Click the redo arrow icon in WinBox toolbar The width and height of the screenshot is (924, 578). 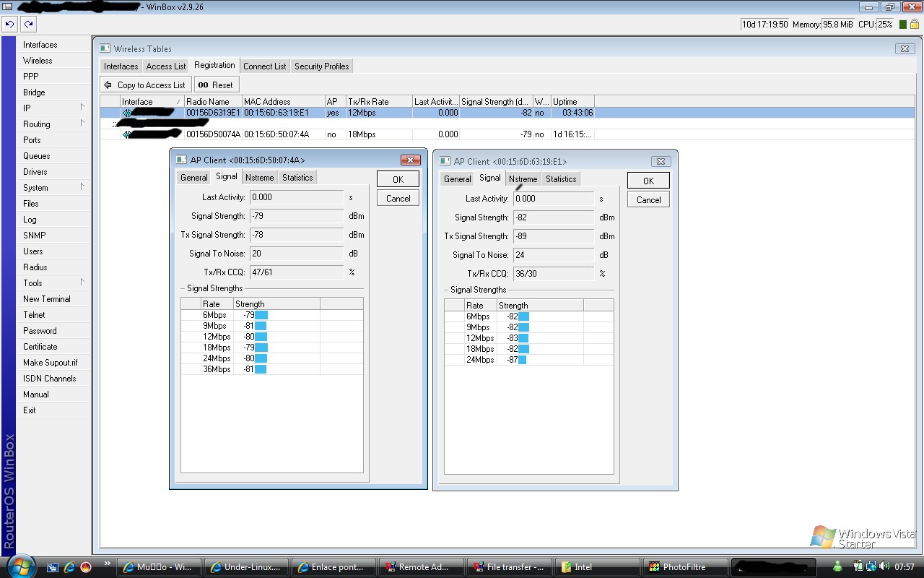click(x=28, y=24)
